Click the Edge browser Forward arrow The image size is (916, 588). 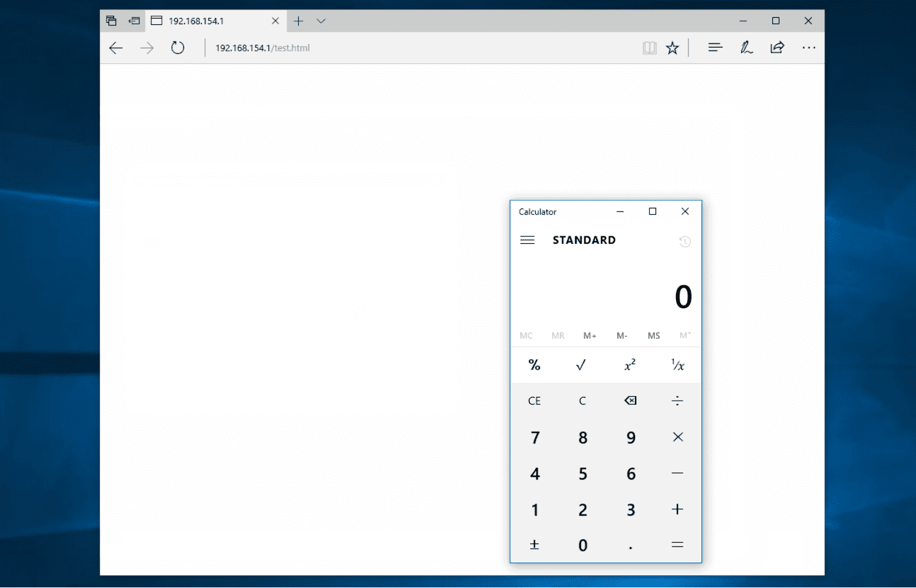(x=147, y=48)
